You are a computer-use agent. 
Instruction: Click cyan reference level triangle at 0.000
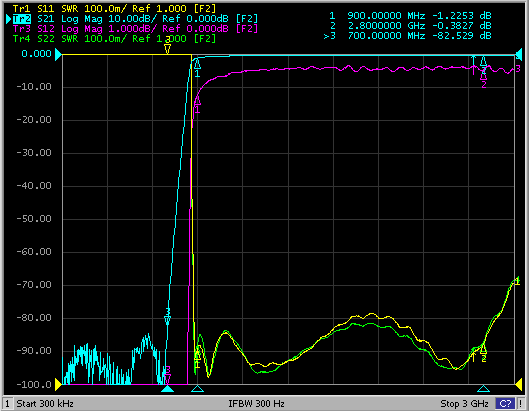58,54
